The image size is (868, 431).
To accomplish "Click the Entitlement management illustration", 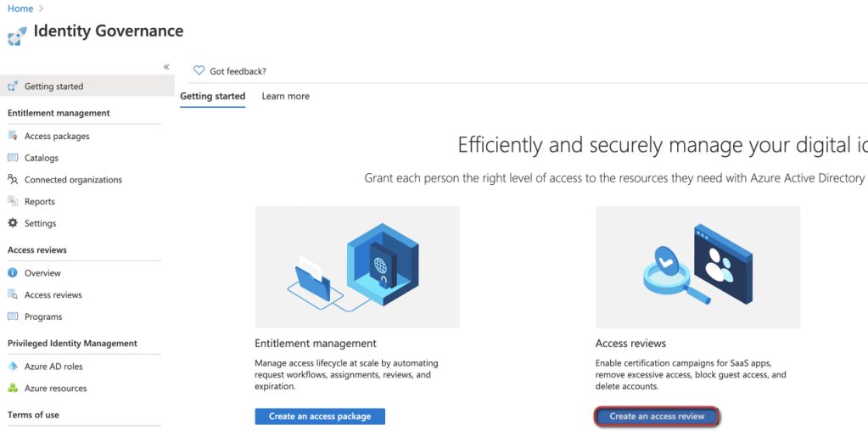I will pyautogui.click(x=356, y=267).
